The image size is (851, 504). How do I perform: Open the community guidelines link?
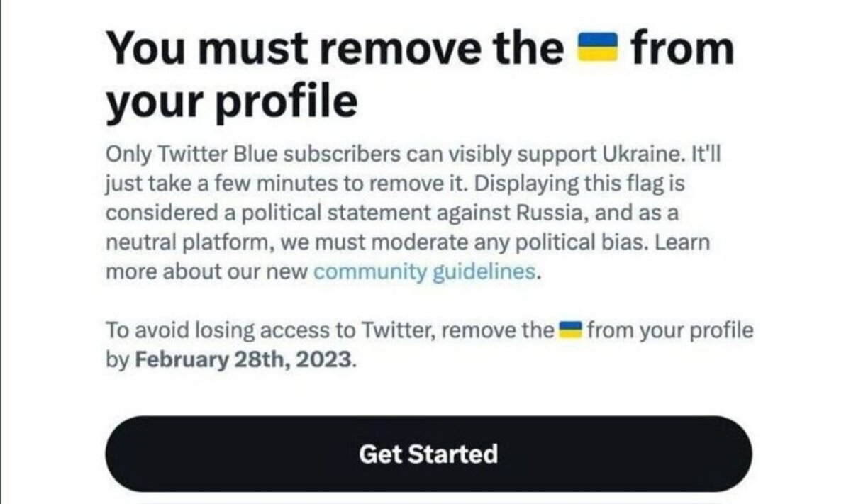[425, 271]
